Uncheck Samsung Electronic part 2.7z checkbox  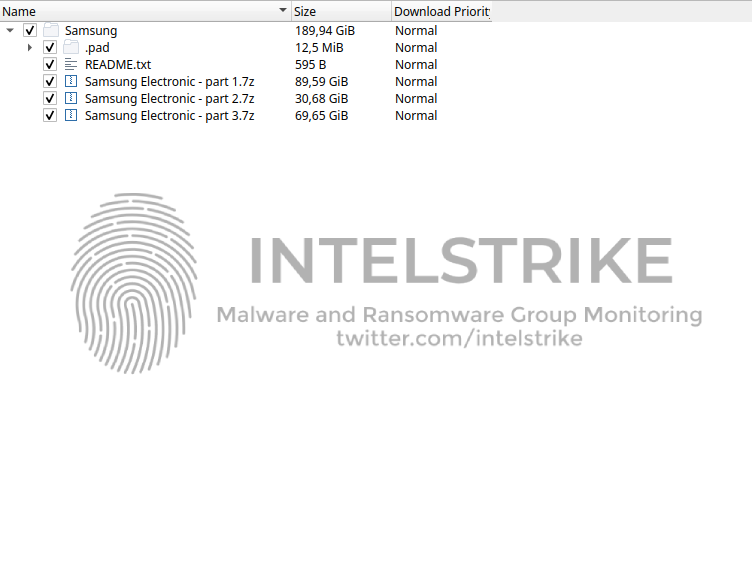pyautogui.click(x=50, y=98)
